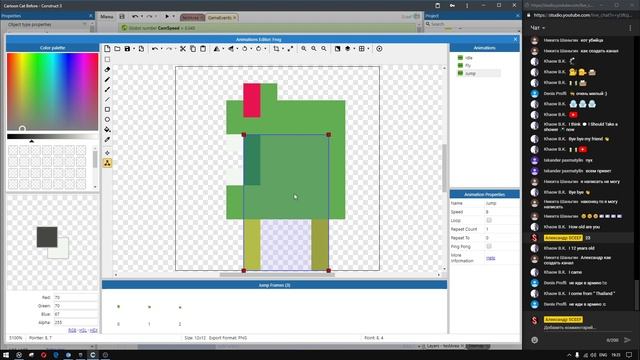The width and height of the screenshot is (640, 360).
Task: Select the tab left of GameEvents
Action: tap(192, 18)
